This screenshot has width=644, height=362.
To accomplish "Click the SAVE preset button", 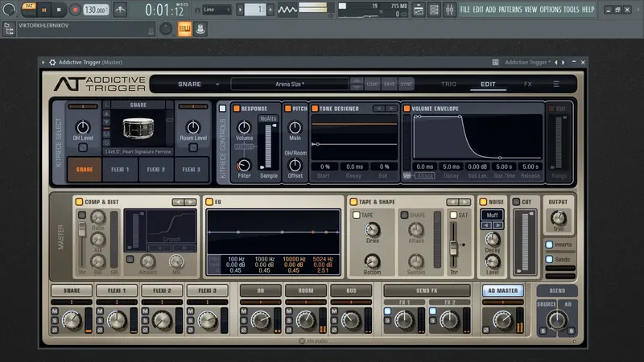I will coord(389,84).
